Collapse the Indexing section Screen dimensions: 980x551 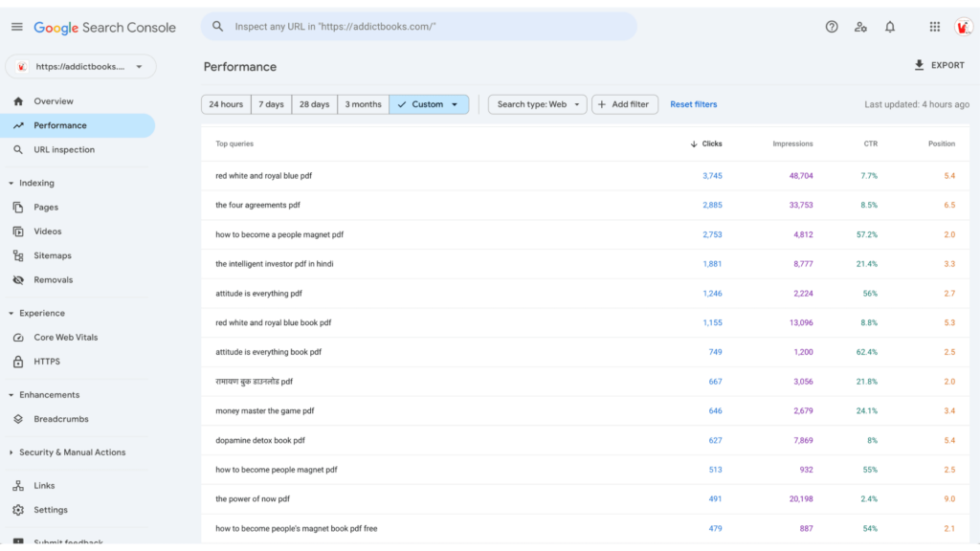point(11,184)
